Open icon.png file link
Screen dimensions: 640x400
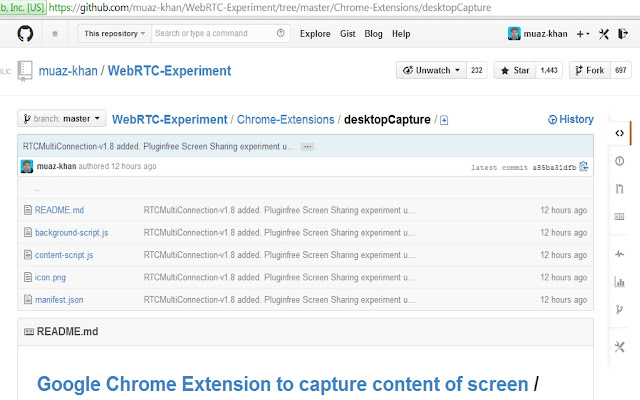(x=50, y=278)
